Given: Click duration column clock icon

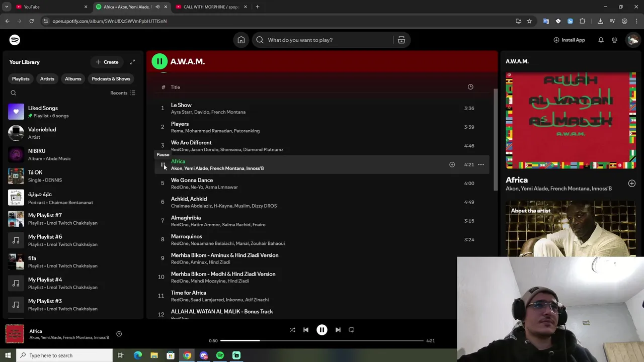Looking at the screenshot, I should tap(470, 87).
